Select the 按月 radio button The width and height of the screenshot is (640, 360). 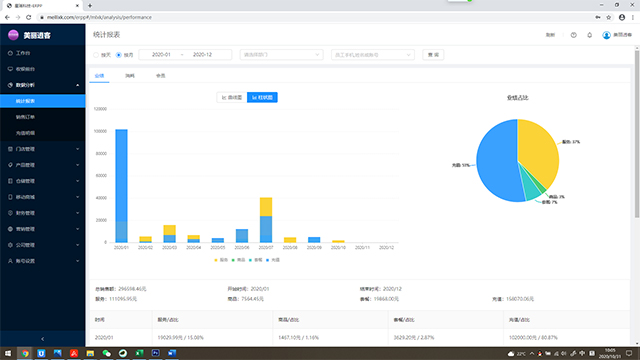coord(119,55)
